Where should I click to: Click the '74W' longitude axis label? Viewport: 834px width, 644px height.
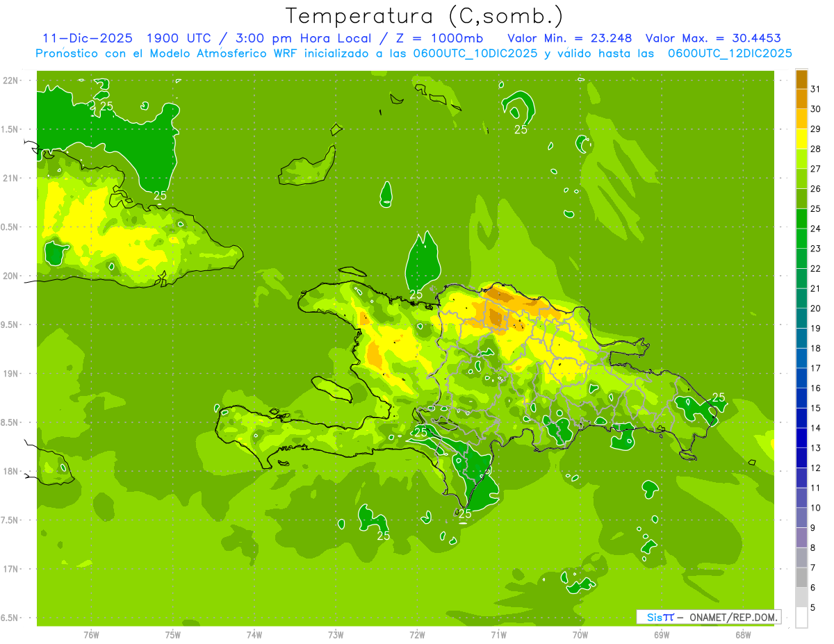click(x=254, y=635)
